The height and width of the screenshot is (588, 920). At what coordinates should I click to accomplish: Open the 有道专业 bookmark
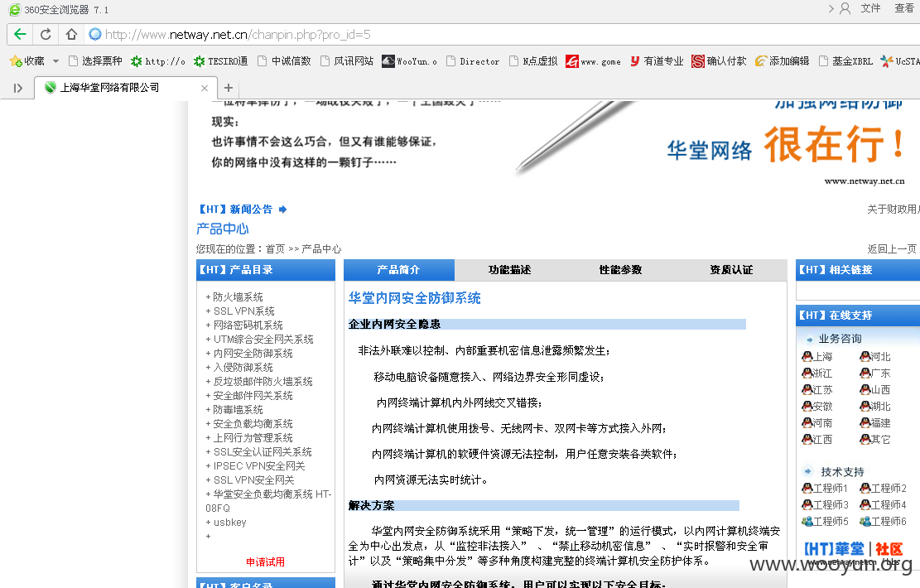pos(657,61)
